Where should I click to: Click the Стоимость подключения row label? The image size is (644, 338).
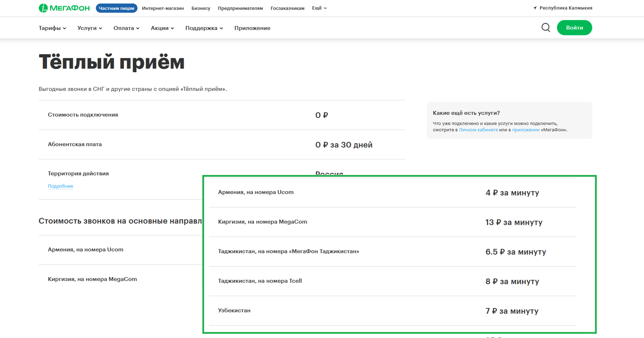[x=83, y=115]
